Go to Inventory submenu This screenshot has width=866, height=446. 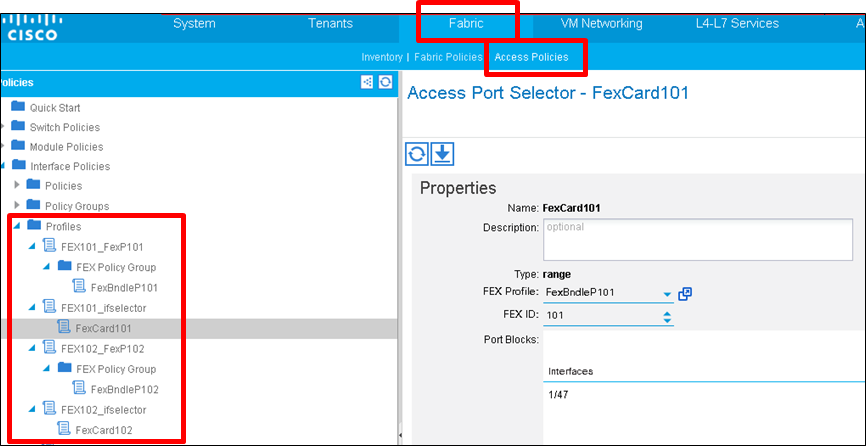(x=382, y=57)
